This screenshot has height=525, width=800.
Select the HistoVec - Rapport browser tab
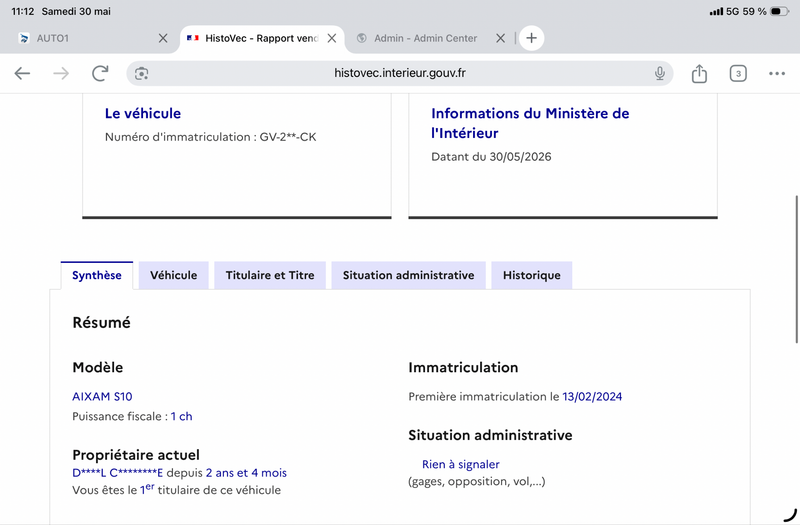tap(261, 38)
